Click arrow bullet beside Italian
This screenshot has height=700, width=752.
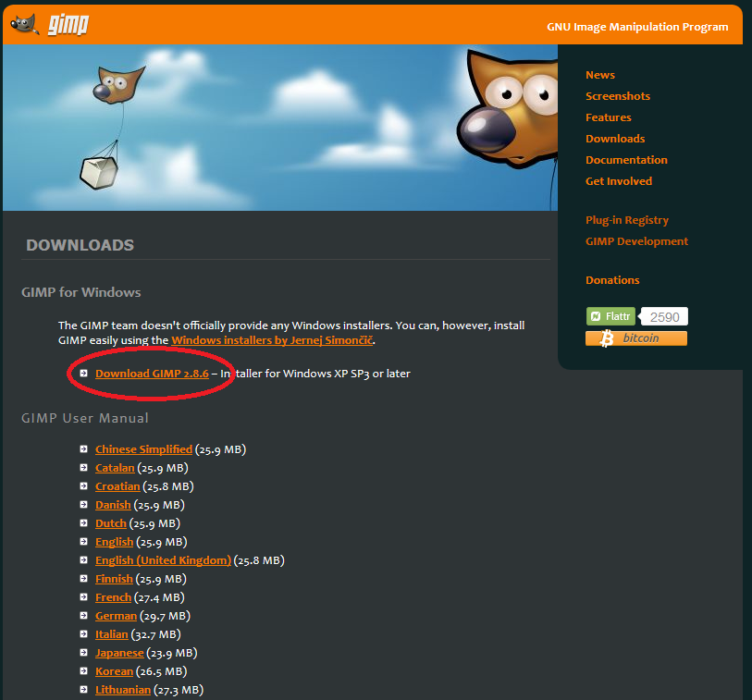(x=84, y=633)
